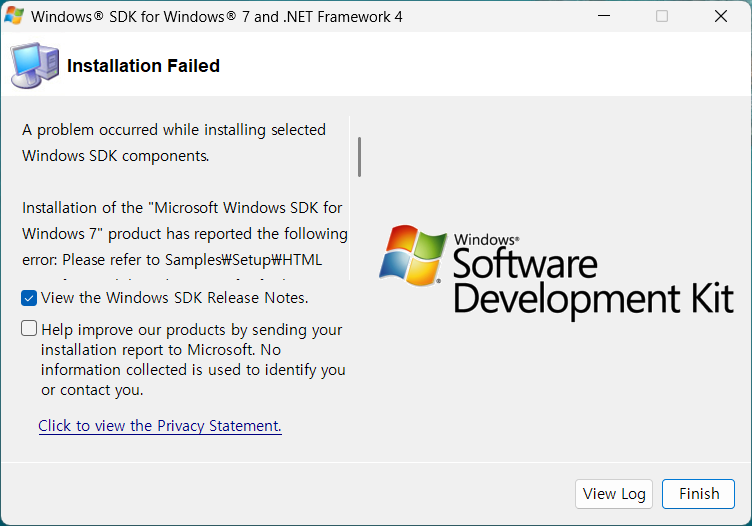Click the disabled maximize button in the title bar
The image size is (752, 526).
coord(662,16)
